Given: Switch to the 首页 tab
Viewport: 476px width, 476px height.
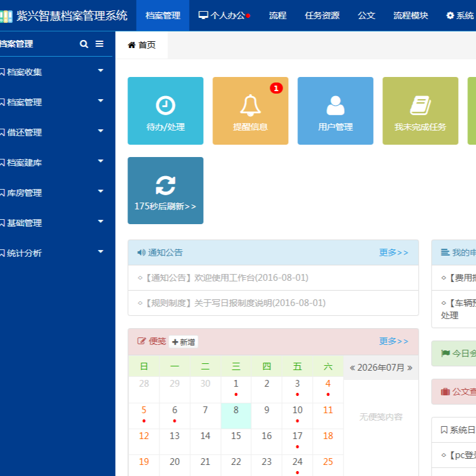Looking at the screenshot, I should pyautogui.click(x=142, y=45).
